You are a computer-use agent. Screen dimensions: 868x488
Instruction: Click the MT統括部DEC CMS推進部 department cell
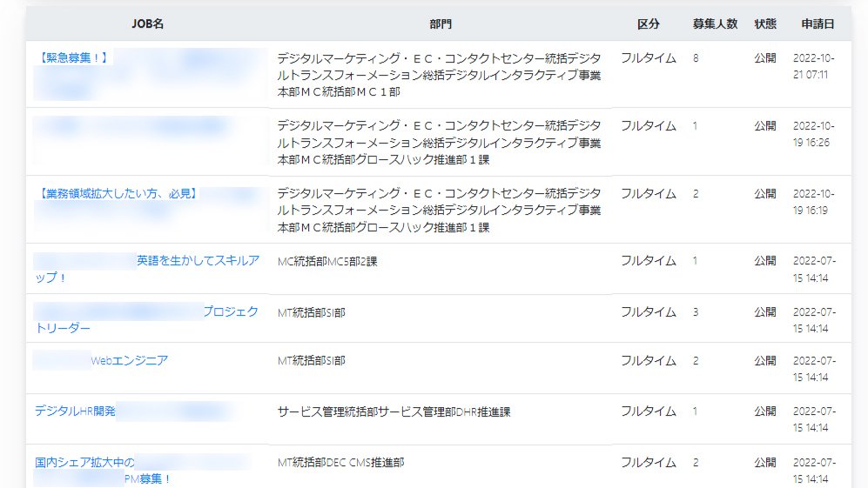point(340,463)
